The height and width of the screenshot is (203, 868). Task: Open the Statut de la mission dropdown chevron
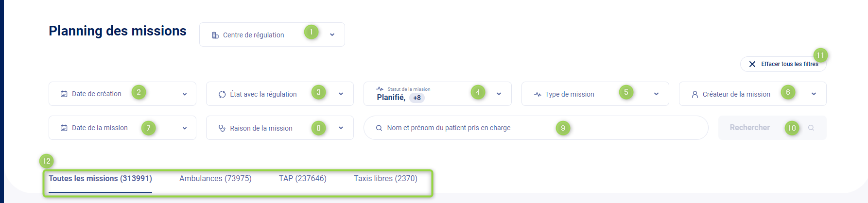coord(499,94)
